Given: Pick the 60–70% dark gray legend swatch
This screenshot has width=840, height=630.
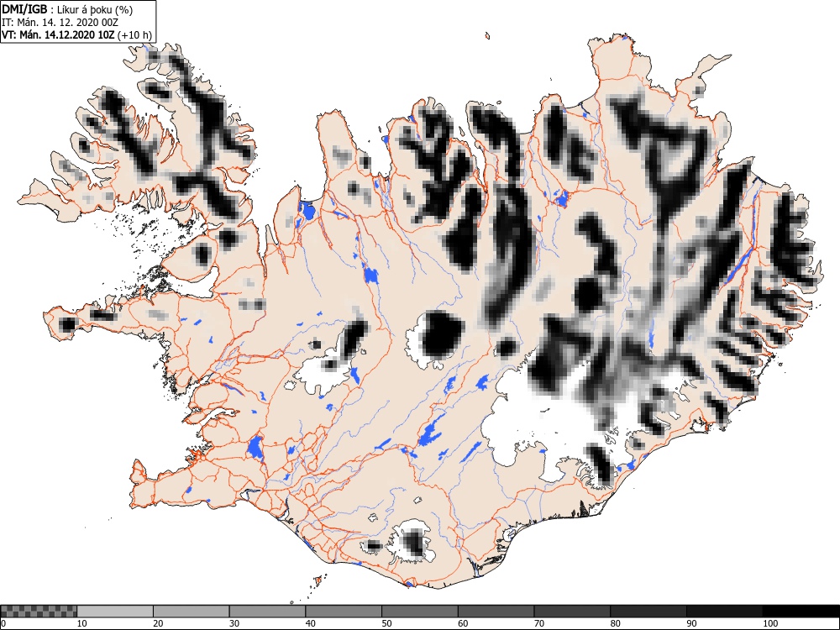Looking at the screenshot, I should [x=496, y=612].
